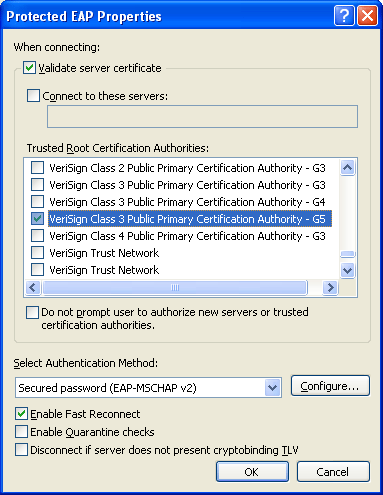Click the Configure... button
Screen dimensions: 383x495
330,386
